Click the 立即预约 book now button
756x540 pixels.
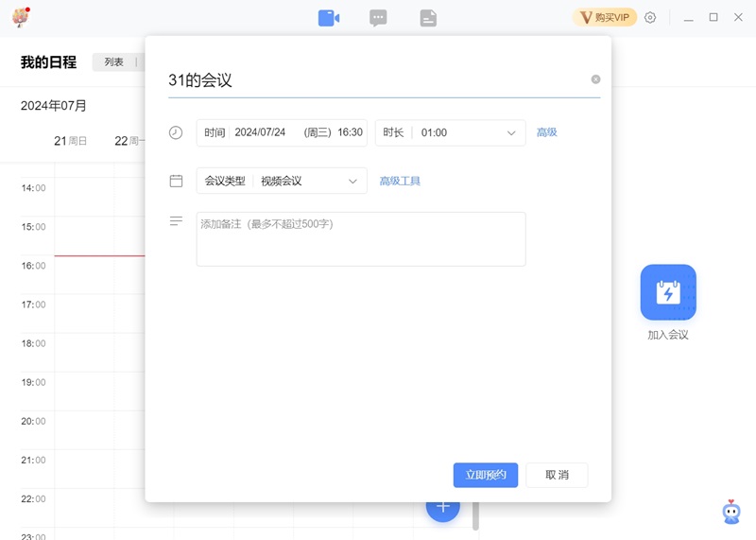(486, 475)
